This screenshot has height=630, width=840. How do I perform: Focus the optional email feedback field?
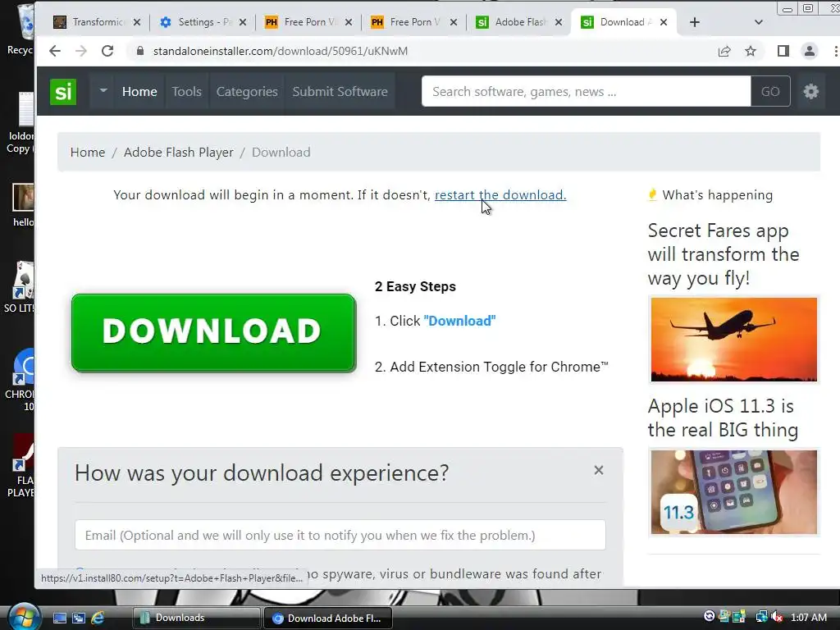340,535
